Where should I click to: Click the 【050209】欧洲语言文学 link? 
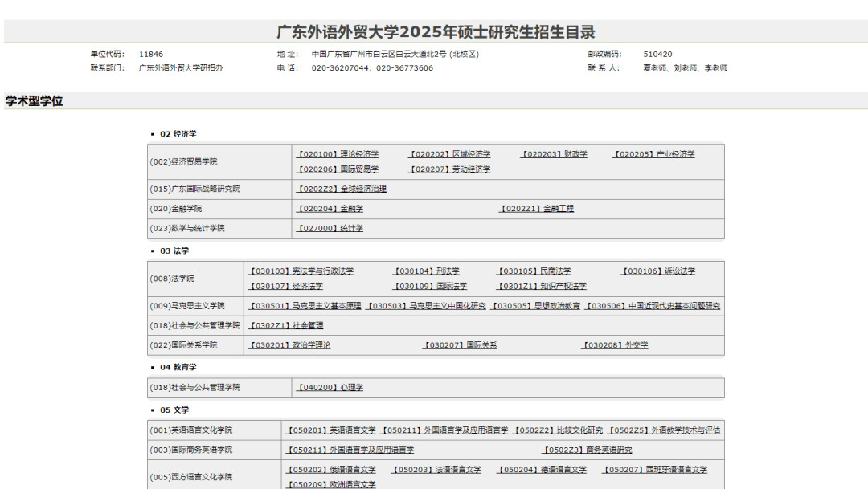click(x=330, y=484)
